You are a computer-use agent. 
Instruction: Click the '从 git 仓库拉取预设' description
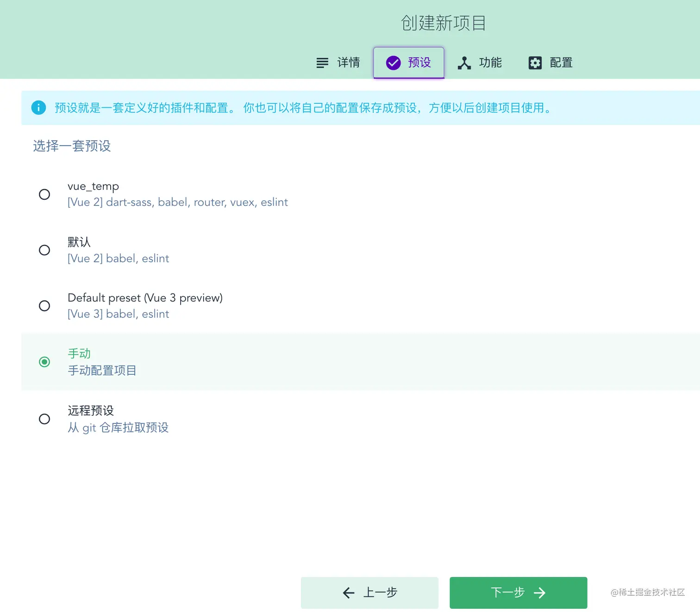click(x=118, y=427)
